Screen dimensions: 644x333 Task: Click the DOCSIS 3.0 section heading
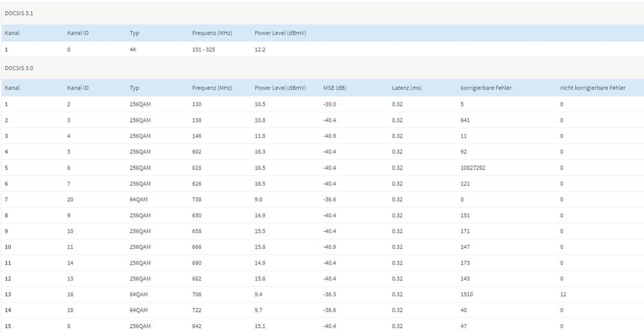point(17,68)
